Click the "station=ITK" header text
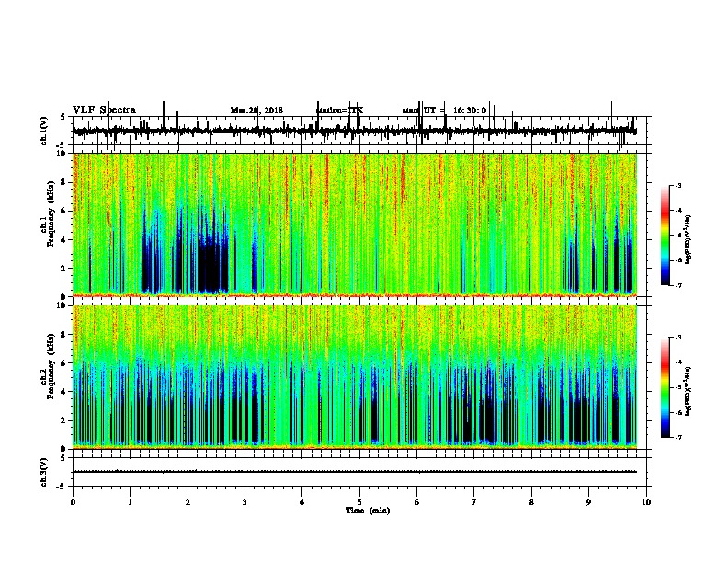 click(x=339, y=110)
